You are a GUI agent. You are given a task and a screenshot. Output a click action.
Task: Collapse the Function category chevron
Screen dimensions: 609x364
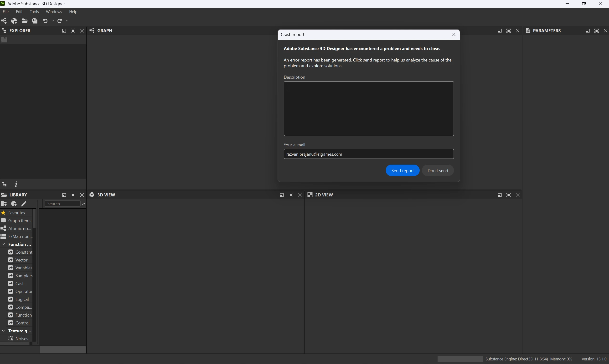[x=3, y=244]
